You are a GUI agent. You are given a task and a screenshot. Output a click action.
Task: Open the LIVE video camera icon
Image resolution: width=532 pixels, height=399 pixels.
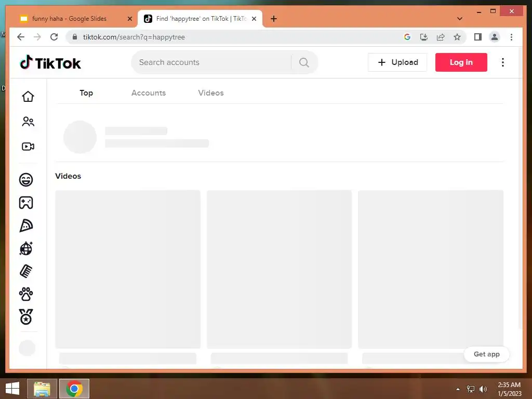click(28, 147)
